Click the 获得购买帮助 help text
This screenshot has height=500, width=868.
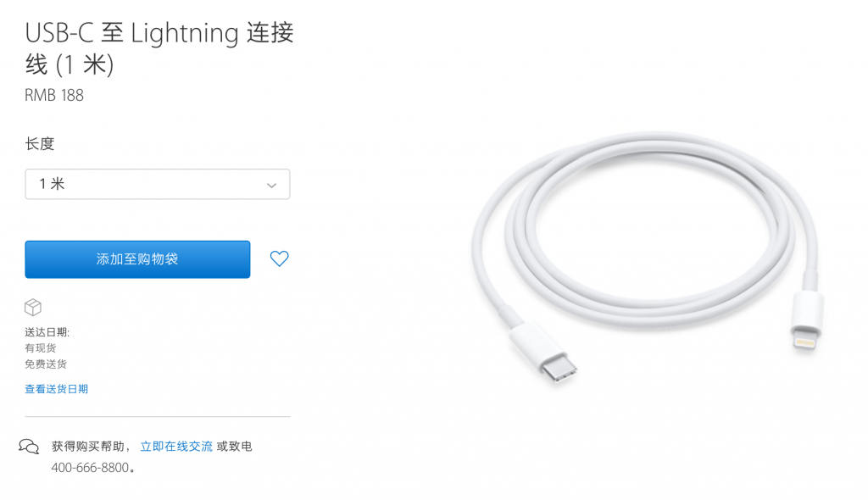pyautogui.click(x=87, y=447)
